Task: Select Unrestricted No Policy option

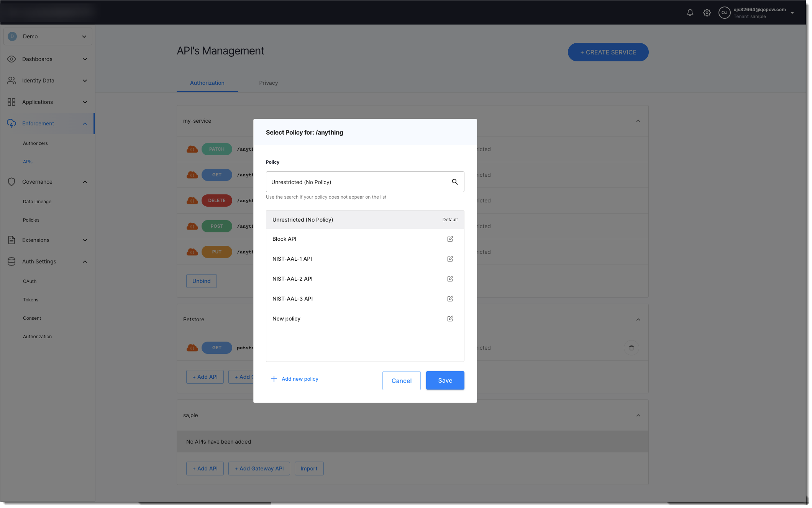Action: [302, 219]
